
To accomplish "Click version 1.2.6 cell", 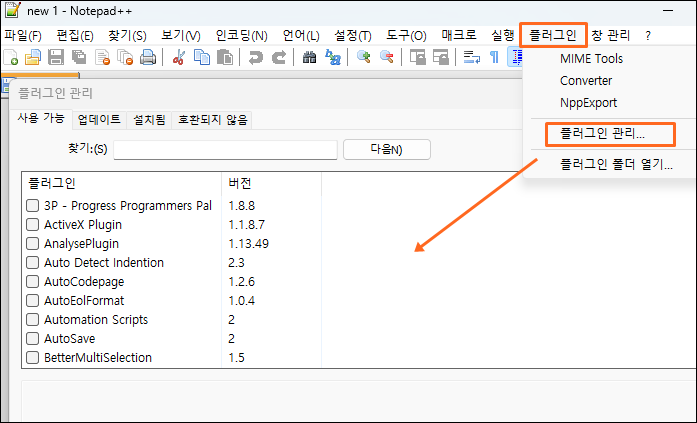I will [x=241, y=282].
